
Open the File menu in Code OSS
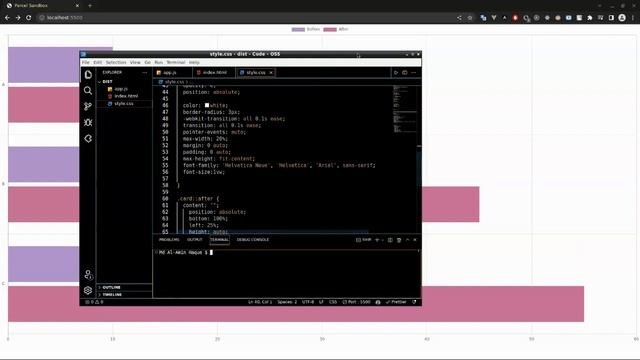86,62
